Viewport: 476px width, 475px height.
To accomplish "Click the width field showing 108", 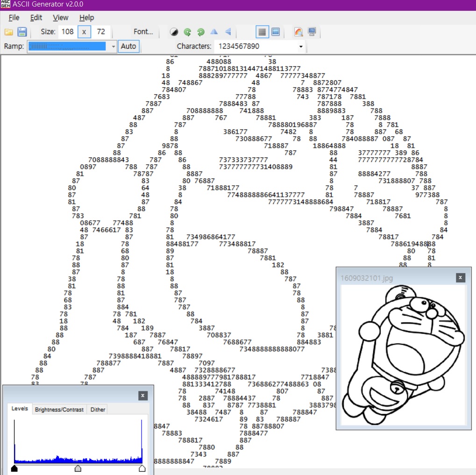I will 67,32.
